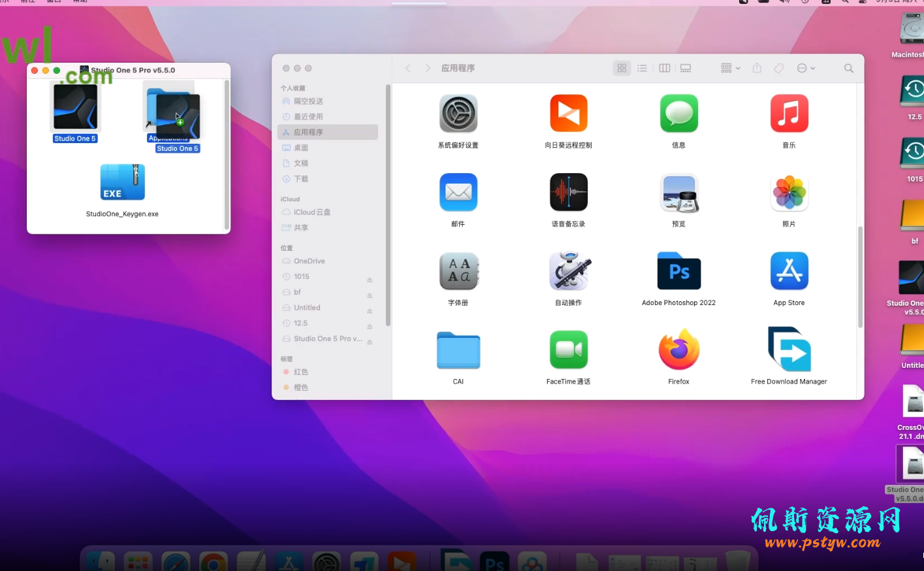This screenshot has height=571, width=924.
Task: Select Voice Memos (语音备忘录) app icon
Action: click(569, 192)
